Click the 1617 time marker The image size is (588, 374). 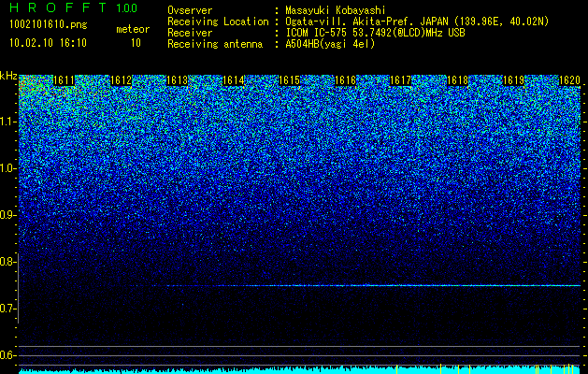(x=400, y=80)
